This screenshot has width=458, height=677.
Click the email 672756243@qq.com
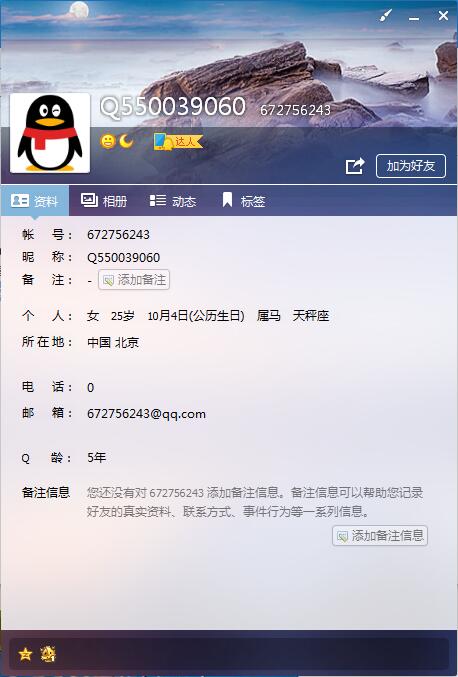146,414
